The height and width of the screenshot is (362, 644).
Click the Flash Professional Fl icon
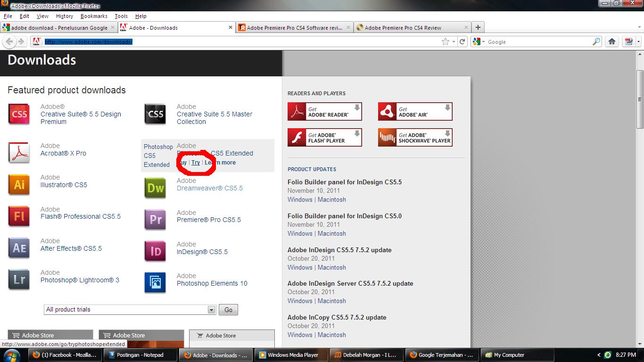tap(19, 216)
